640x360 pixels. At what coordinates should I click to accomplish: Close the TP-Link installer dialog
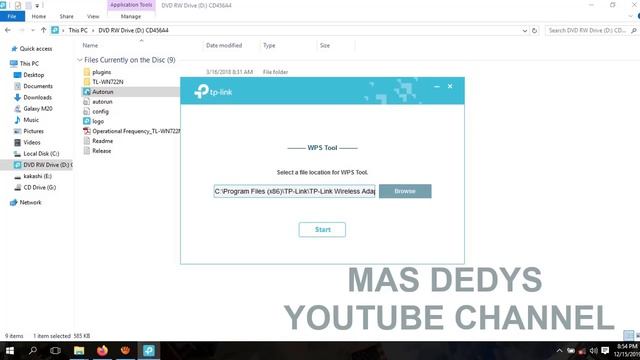(x=450, y=87)
